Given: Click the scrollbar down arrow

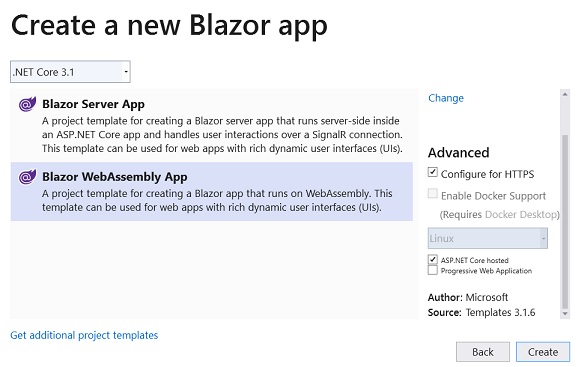Looking at the screenshot, I should [565, 314].
